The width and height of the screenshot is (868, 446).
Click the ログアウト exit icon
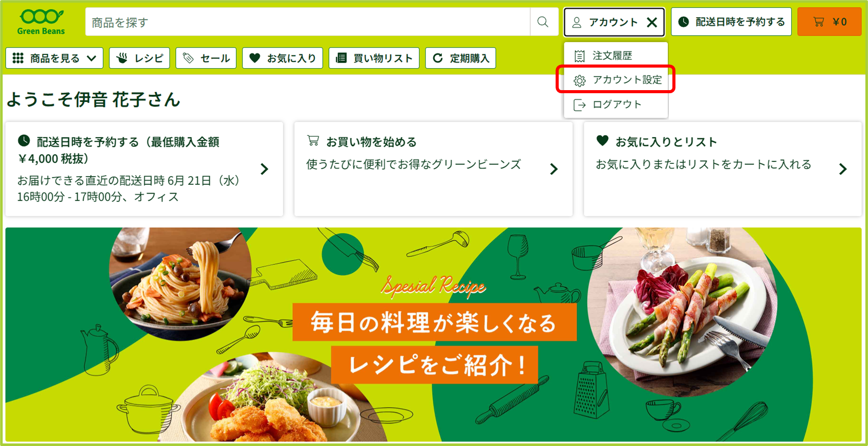point(579,105)
